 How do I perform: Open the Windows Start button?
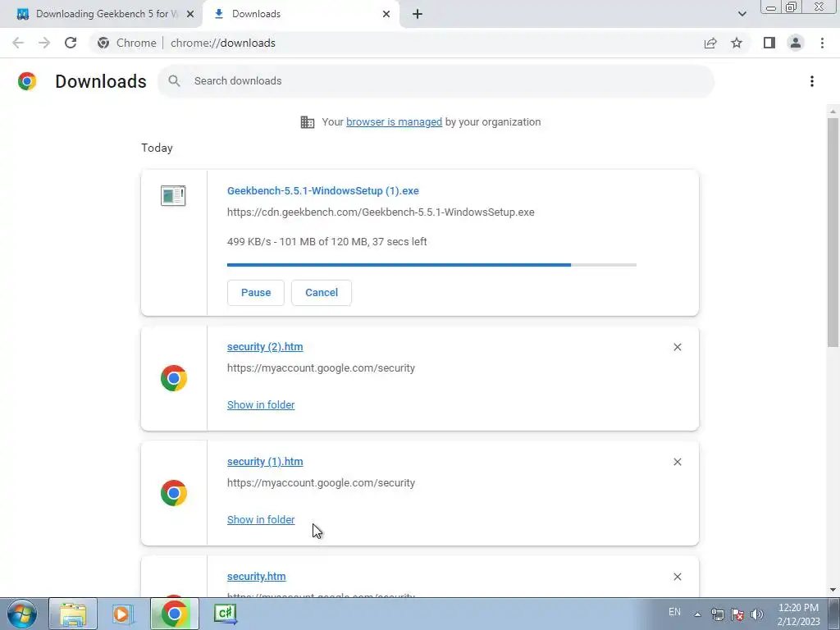(22, 614)
